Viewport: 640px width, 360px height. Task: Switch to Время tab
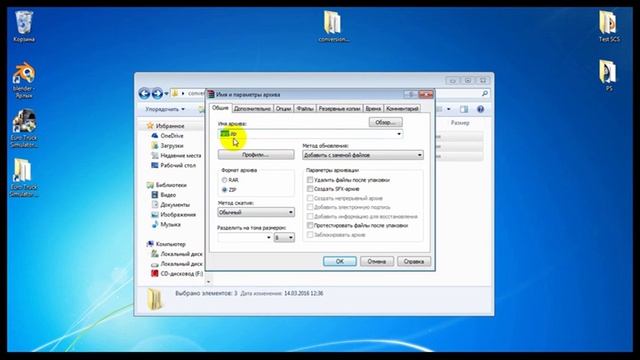373,109
